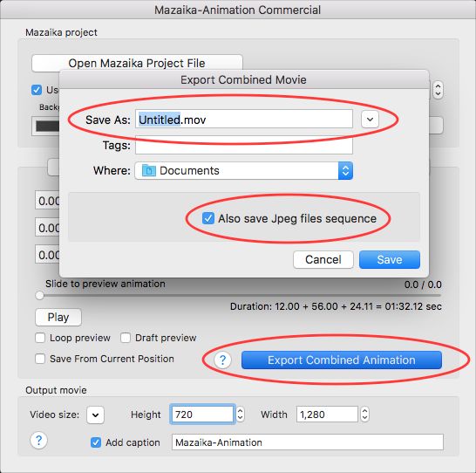Screen dimensions: 476x473
Task: Click the Export Combined Movie dialog title
Action: pyautogui.click(x=243, y=80)
